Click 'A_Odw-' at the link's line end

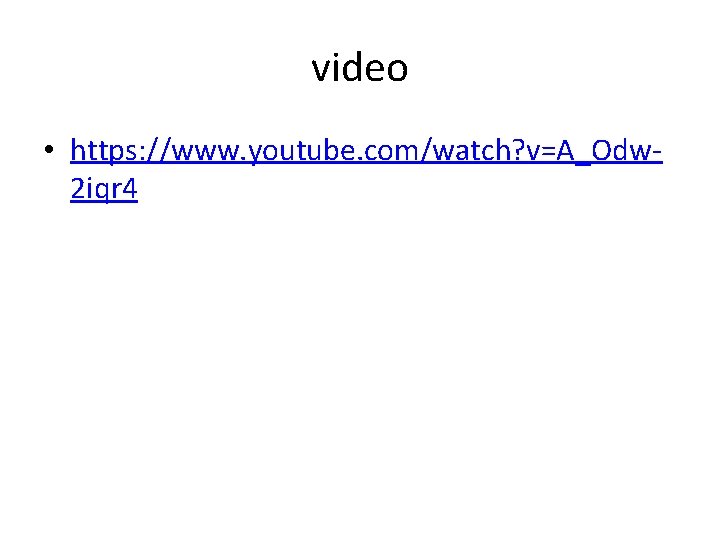609,151
